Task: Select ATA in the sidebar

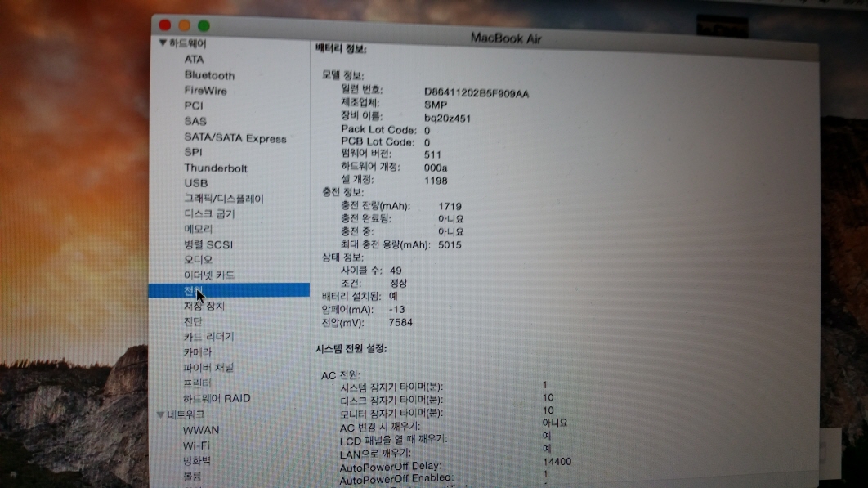Action: [x=194, y=60]
